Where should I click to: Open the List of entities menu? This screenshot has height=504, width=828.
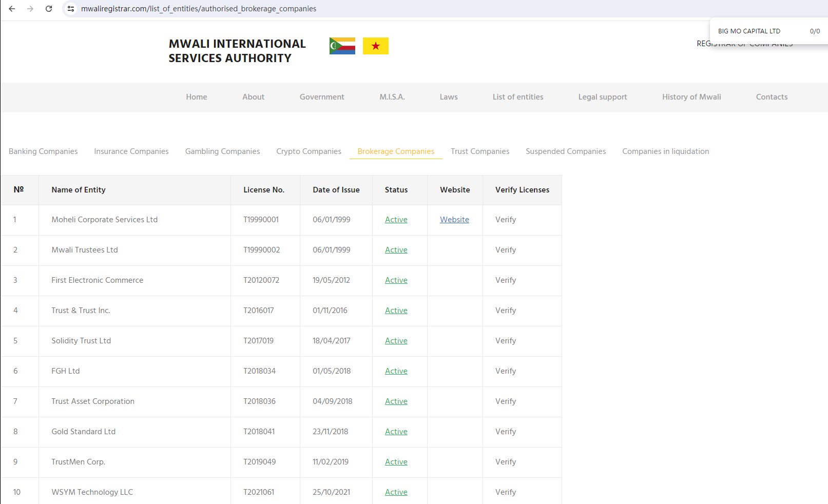[x=517, y=97]
